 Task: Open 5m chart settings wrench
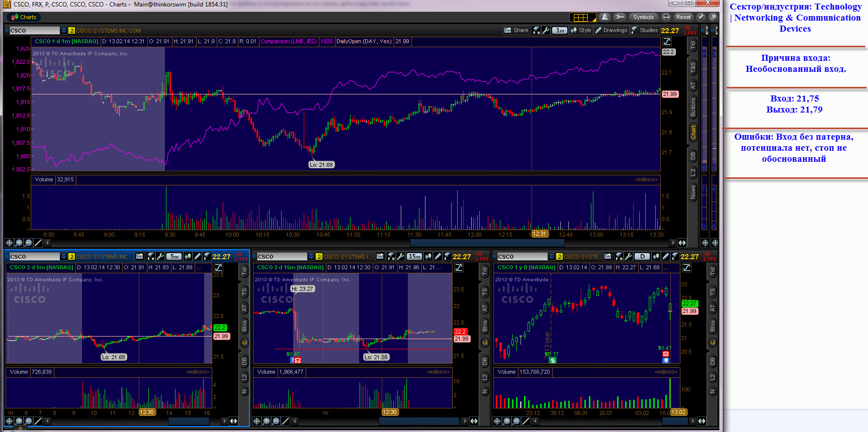pyautogui.click(x=160, y=256)
